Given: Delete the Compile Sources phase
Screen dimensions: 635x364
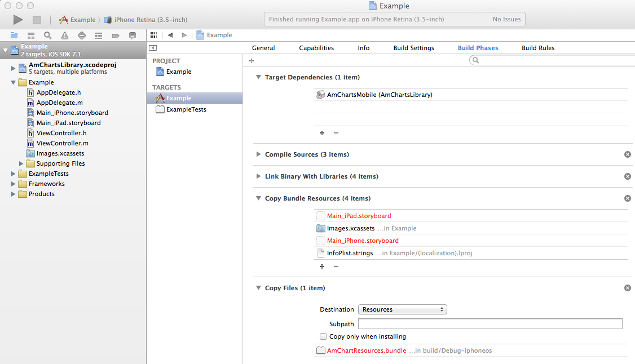Looking at the screenshot, I should (x=628, y=154).
